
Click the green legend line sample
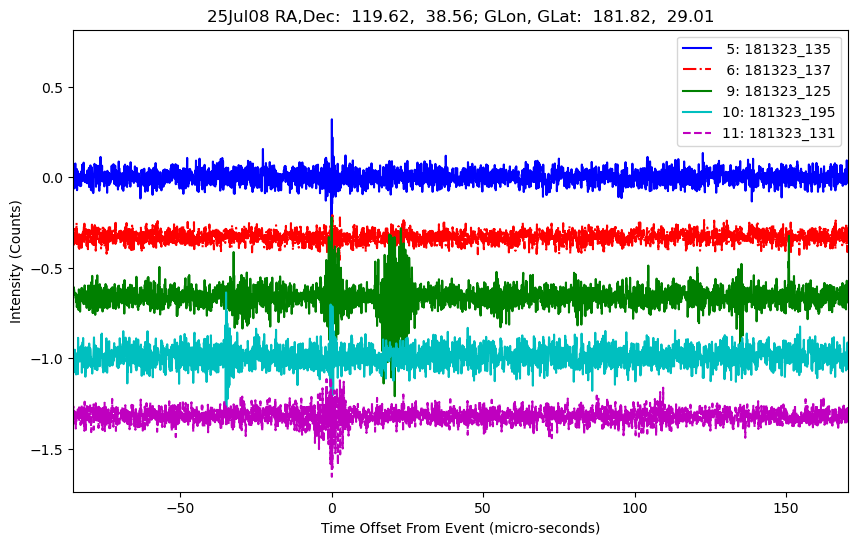coord(697,90)
